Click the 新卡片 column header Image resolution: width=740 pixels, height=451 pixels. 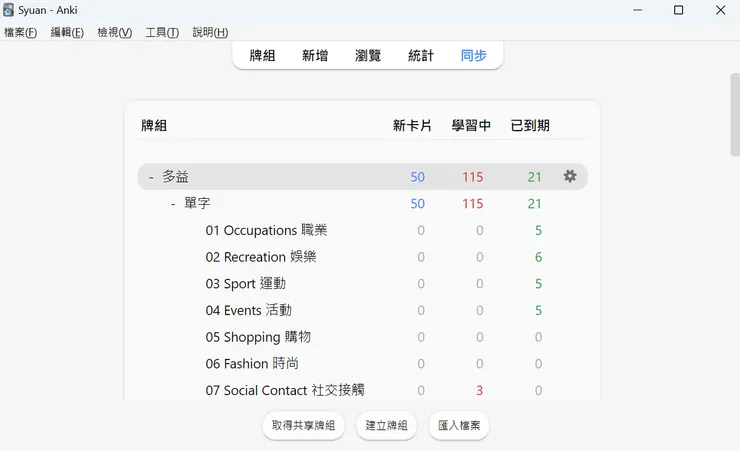412,125
